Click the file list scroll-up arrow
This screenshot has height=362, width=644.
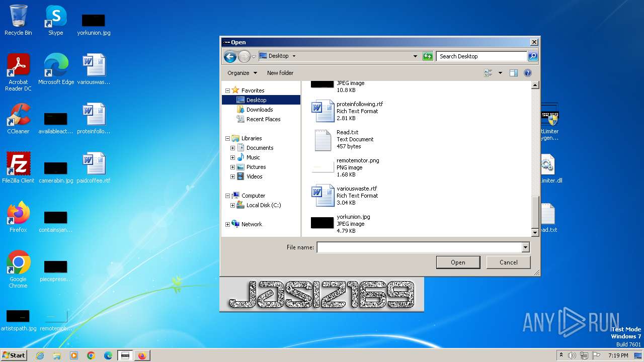point(535,85)
